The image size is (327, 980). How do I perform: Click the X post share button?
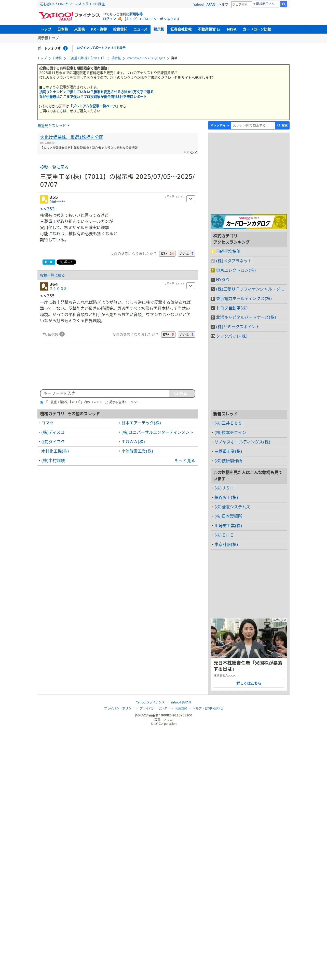pyautogui.click(x=66, y=262)
